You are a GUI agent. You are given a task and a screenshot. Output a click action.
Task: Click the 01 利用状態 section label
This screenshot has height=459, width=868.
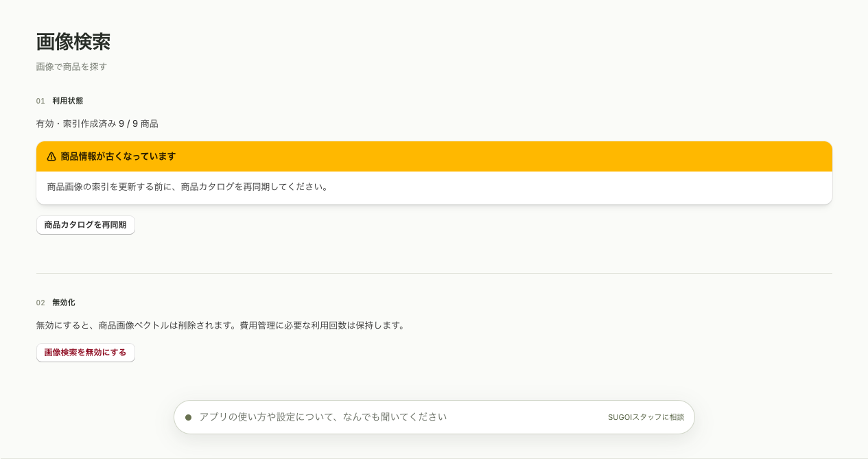click(60, 101)
